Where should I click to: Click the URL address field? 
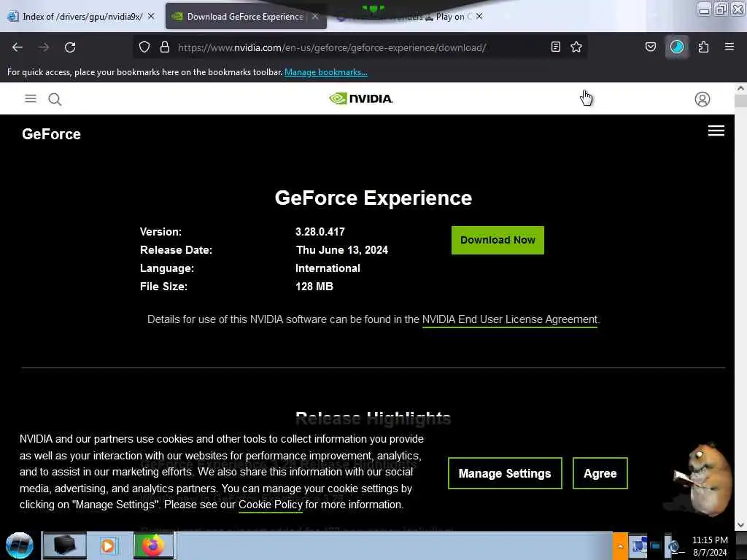[x=332, y=47]
